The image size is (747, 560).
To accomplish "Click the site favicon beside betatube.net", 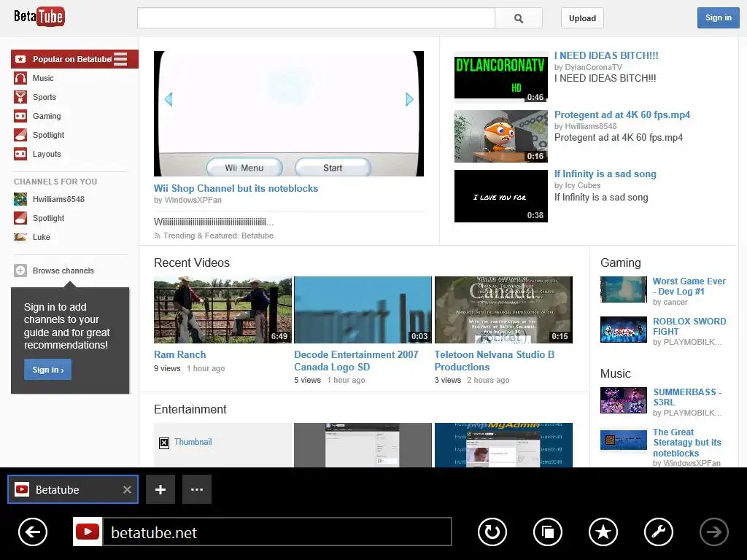I will pyautogui.click(x=88, y=532).
